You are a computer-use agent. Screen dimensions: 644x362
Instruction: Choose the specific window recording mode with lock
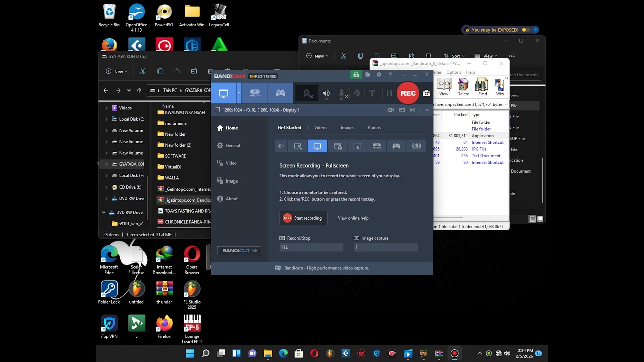(x=337, y=146)
